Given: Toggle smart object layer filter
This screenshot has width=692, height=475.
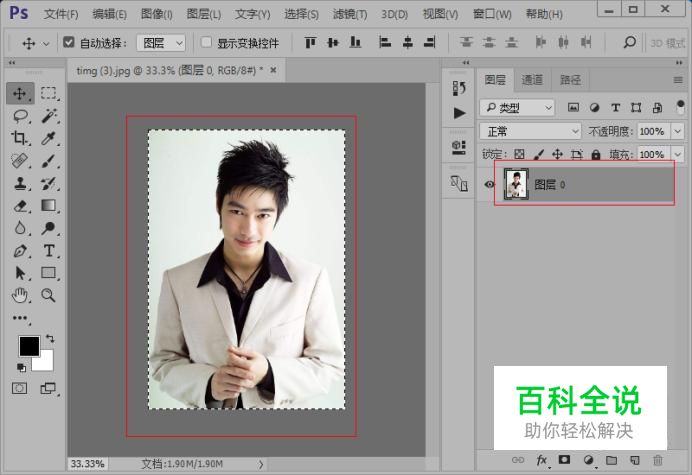Looking at the screenshot, I should 657,107.
